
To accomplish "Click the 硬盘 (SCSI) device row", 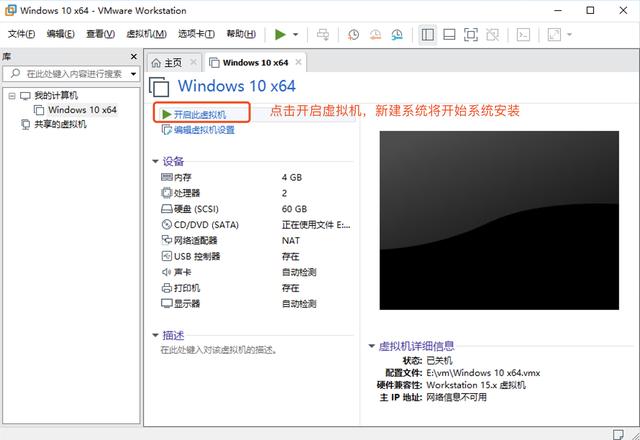I will (x=257, y=209).
